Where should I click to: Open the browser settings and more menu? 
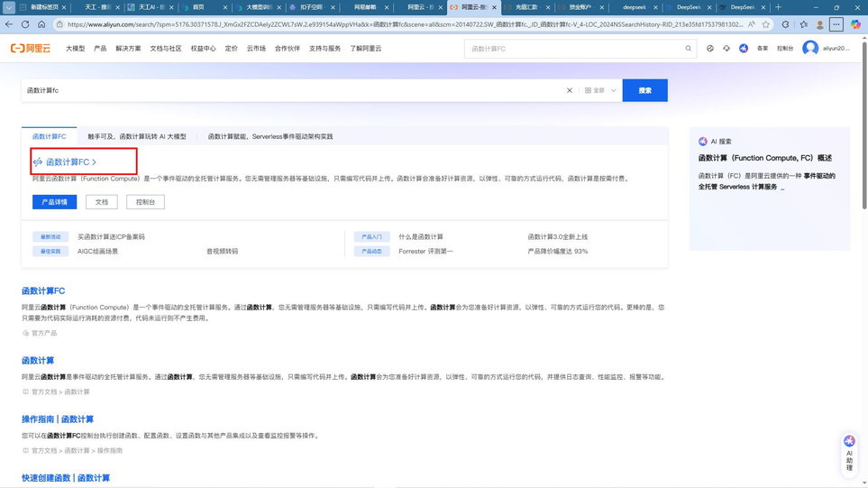[x=836, y=24]
